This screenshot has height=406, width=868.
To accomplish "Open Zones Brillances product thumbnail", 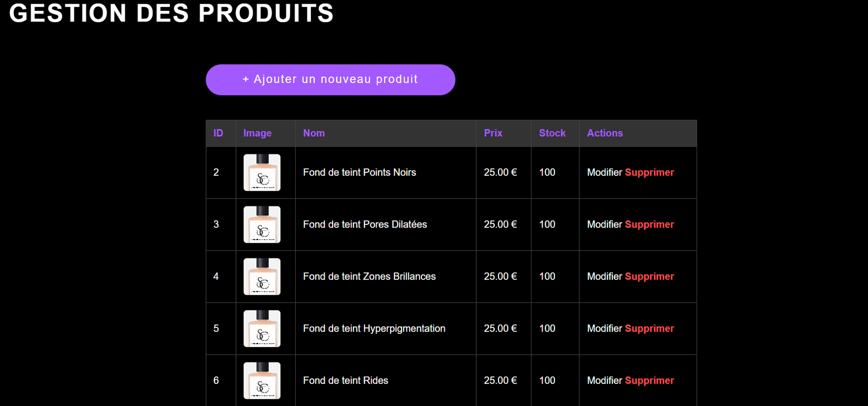I will (x=262, y=276).
